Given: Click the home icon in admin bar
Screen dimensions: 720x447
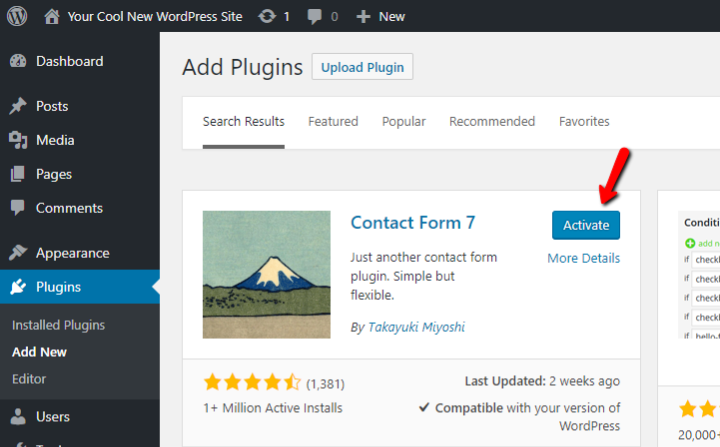Looking at the screenshot, I should pos(52,17).
